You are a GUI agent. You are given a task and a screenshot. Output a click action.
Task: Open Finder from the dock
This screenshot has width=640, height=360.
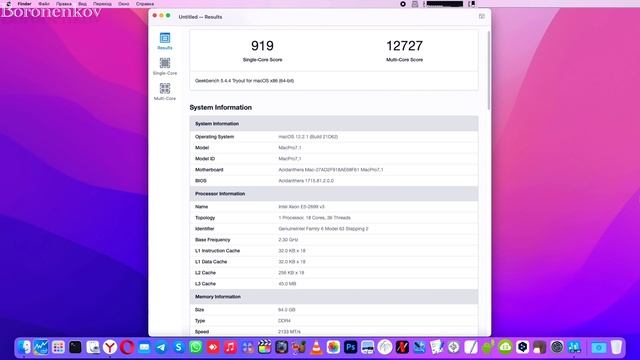point(24,347)
